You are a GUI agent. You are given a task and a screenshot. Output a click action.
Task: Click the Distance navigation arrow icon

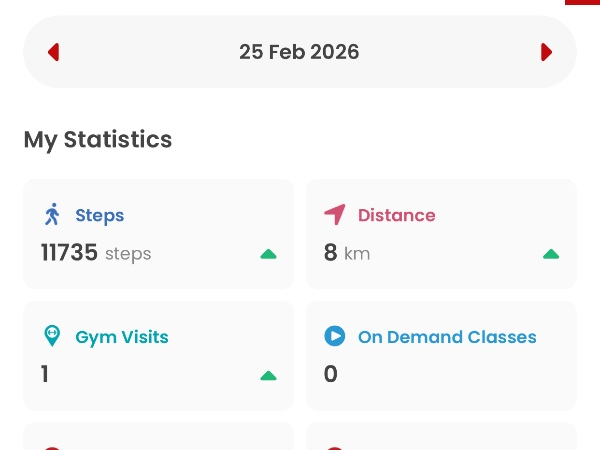point(335,215)
